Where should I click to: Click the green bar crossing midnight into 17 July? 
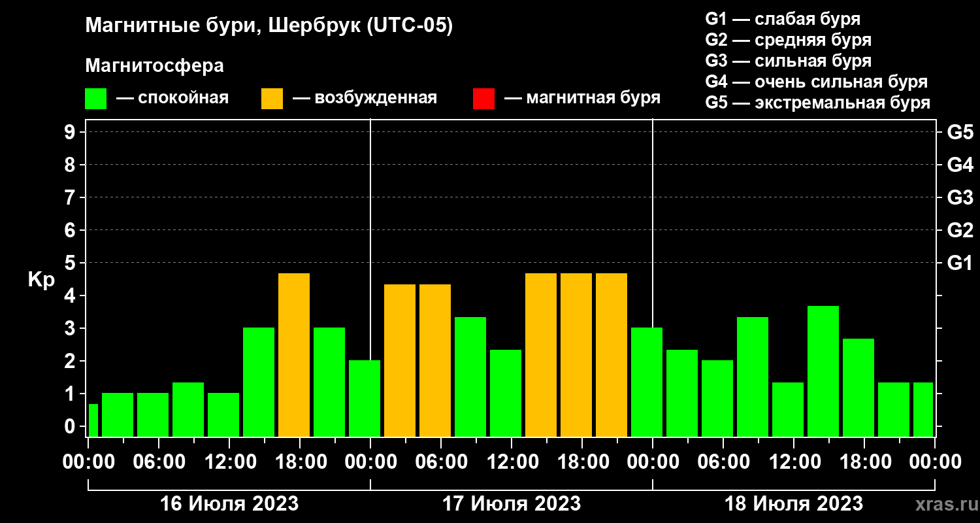click(365, 398)
